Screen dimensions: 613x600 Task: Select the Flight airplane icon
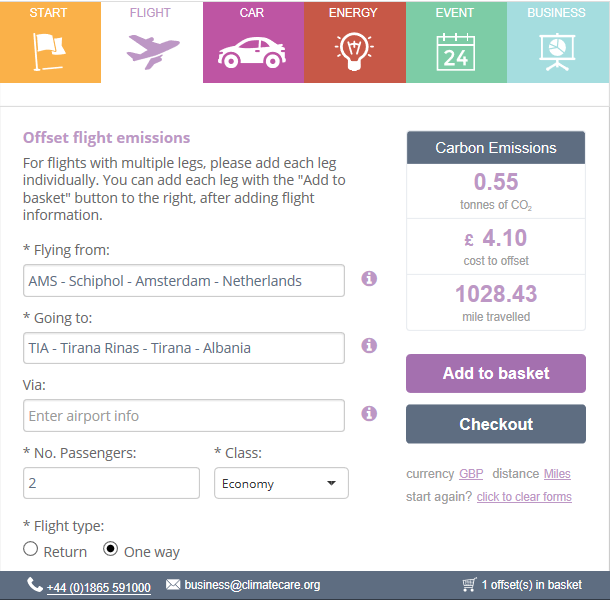click(153, 51)
